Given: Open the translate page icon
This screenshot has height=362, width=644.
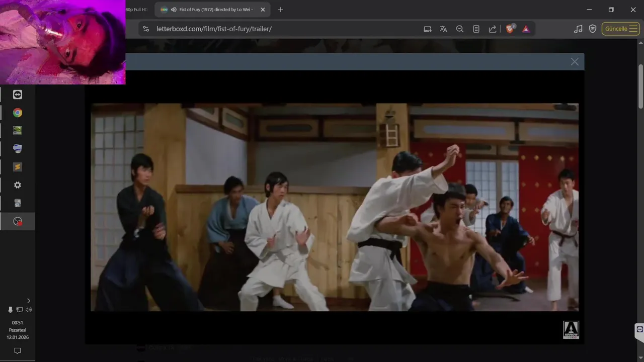Looking at the screenshot, I should [443, 29].
